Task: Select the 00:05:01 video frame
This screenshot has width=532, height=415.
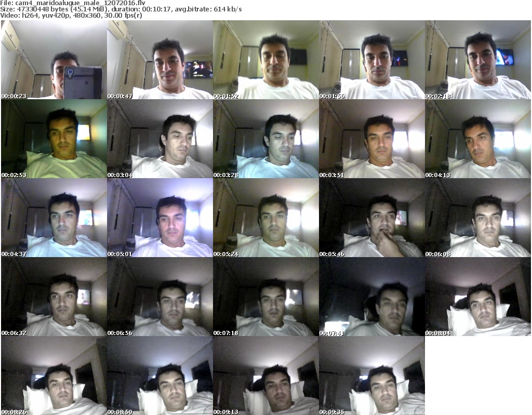Action: [x=160, y=218]
